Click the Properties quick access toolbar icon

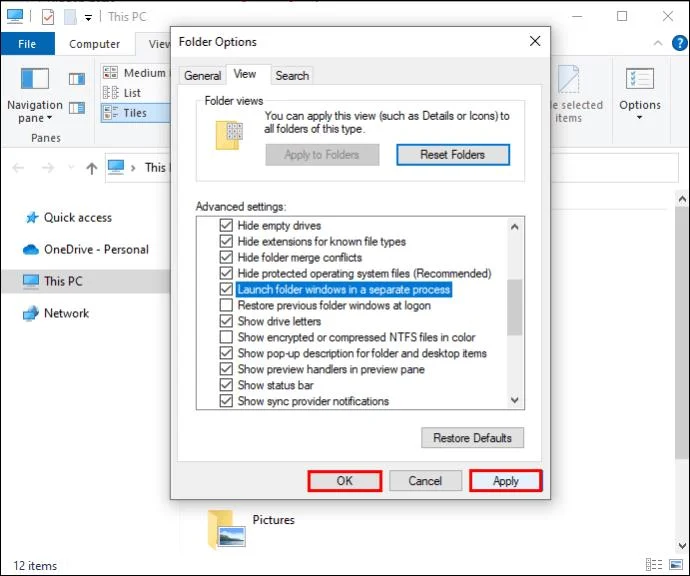pyautogui.click(x=48, y=17)
